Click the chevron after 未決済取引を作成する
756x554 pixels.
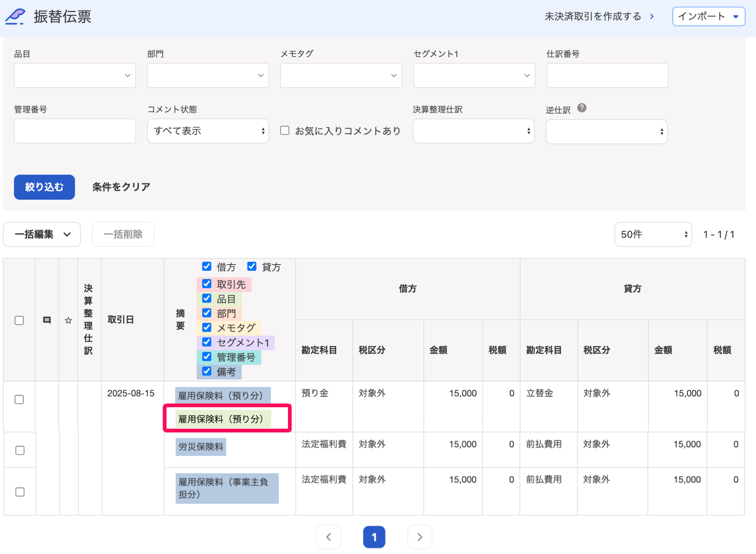pos(652,17)
